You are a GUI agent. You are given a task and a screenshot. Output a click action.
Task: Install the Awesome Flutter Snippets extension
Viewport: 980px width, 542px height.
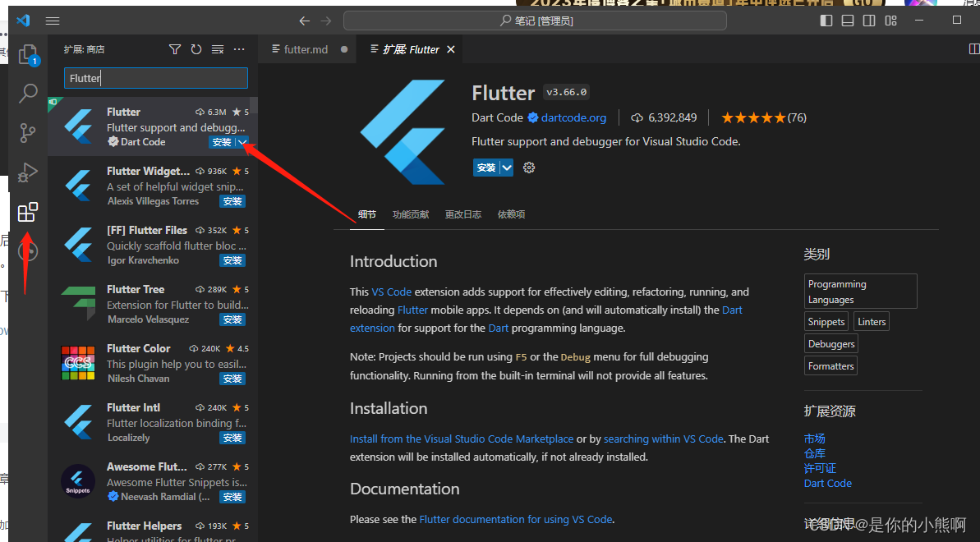(x=232, y=497)
